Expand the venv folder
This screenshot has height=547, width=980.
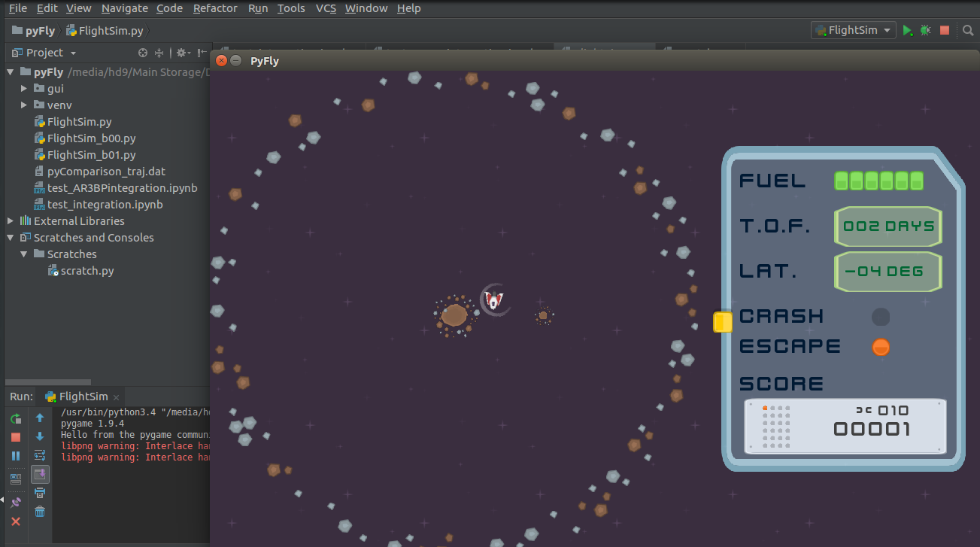[x=24, y=105]
